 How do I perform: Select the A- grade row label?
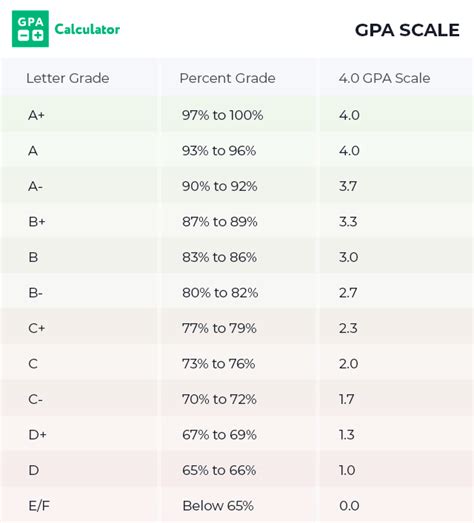click(x=35, y=186)
